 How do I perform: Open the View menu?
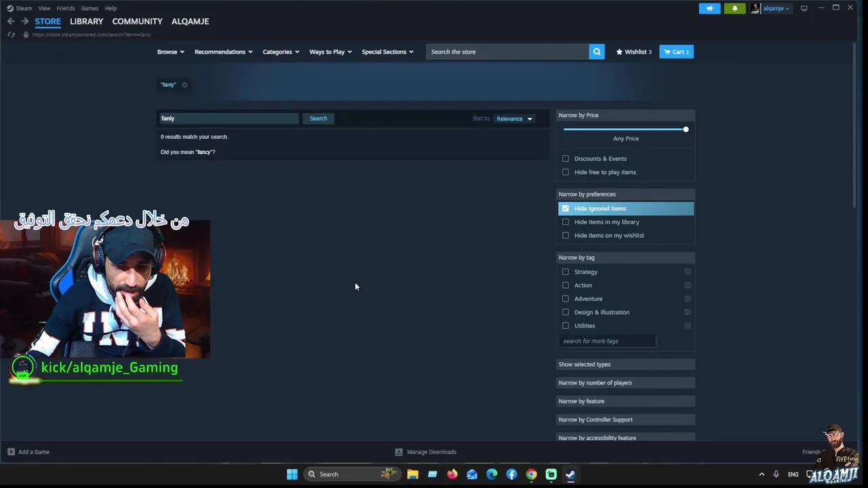(x=44, y=8)
